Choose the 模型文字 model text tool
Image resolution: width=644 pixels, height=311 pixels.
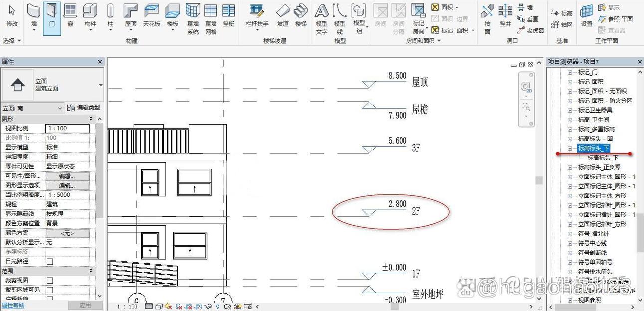[x=322, y=19]
